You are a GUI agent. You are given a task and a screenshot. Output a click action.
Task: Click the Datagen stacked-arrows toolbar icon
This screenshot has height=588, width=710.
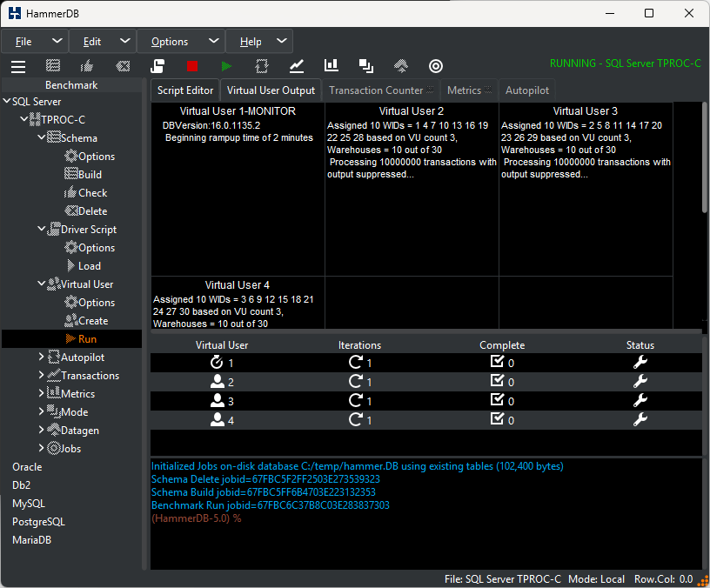pos(401,66)
